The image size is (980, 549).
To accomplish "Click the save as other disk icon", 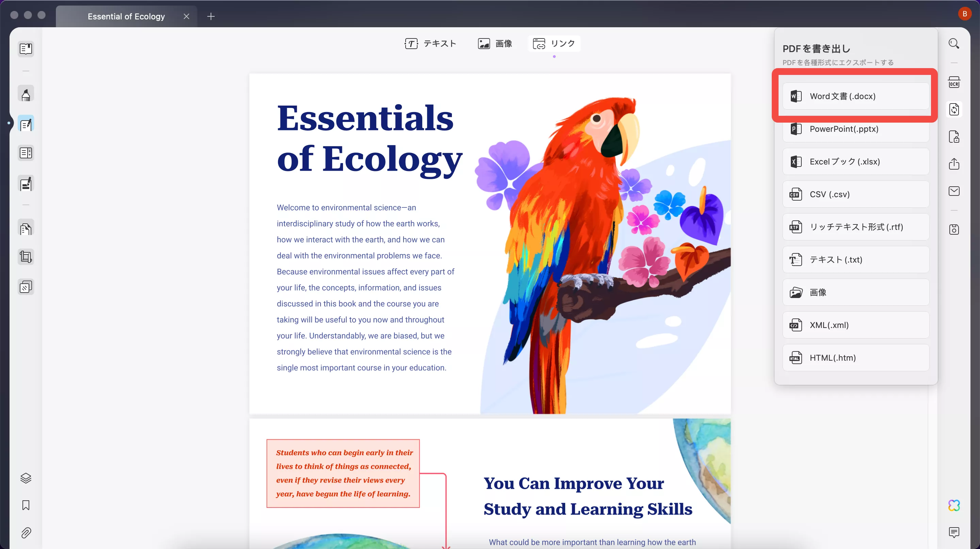I will [x=954, y=230].
